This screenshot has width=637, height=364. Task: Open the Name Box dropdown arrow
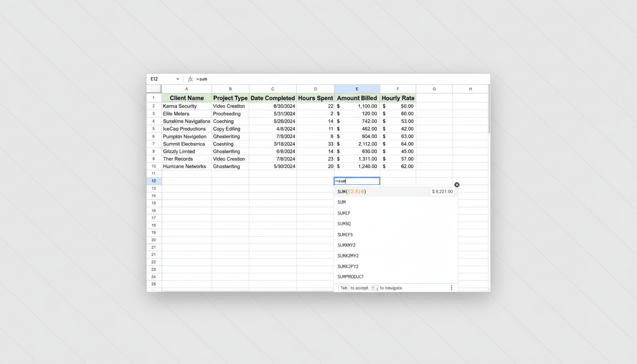click(178, 79)
